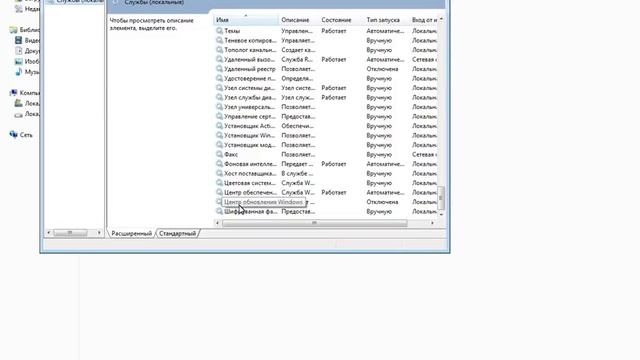Click the 'Обеспечи...' description cell

pos(297,126)
